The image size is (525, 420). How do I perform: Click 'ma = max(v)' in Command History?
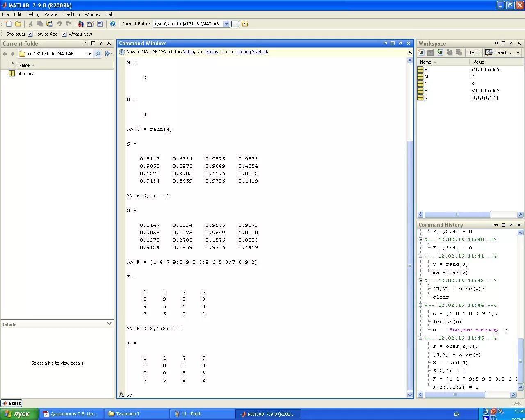coord(450,272)
